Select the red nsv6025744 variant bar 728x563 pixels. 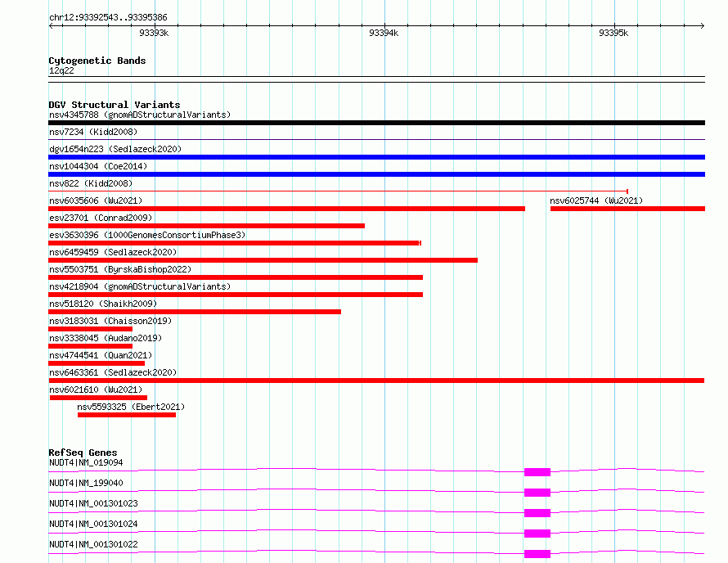[627, 209]
